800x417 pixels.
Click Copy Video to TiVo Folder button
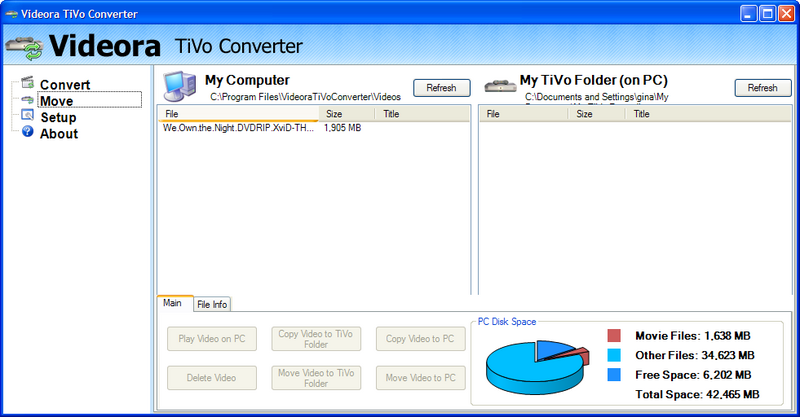[x=316, y=339]
